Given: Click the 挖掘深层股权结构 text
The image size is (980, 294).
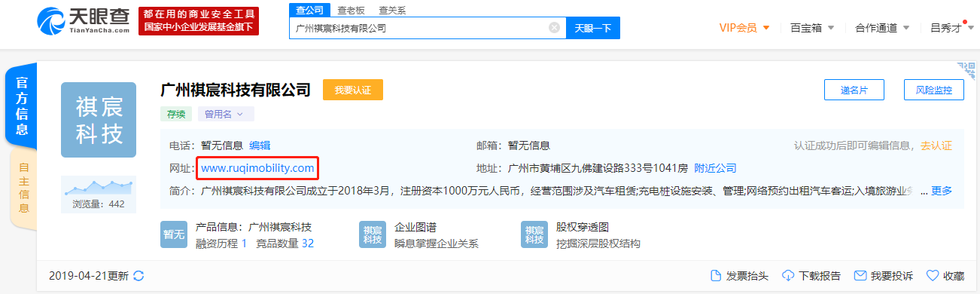Looking at the screenshot, I should [x=598, y=243].
